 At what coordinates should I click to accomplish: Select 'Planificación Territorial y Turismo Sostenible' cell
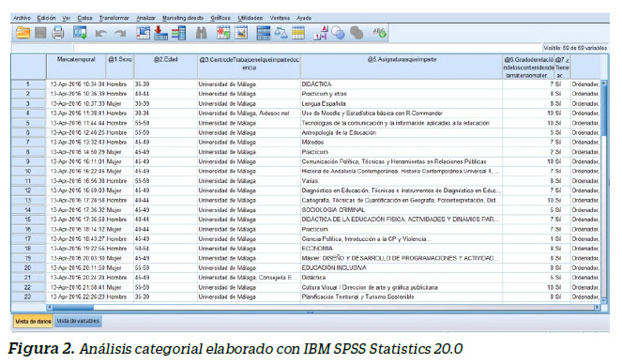tap(402, 296)
